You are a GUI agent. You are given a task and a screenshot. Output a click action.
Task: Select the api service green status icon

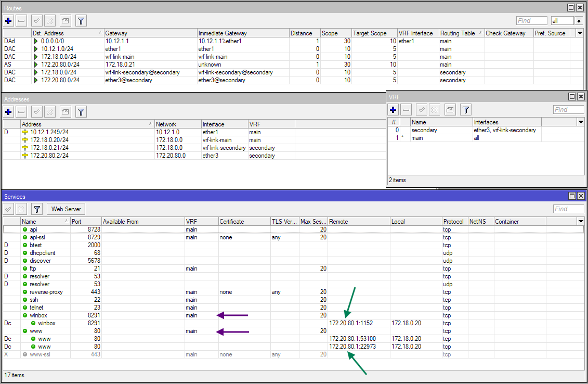click(25, 229)
